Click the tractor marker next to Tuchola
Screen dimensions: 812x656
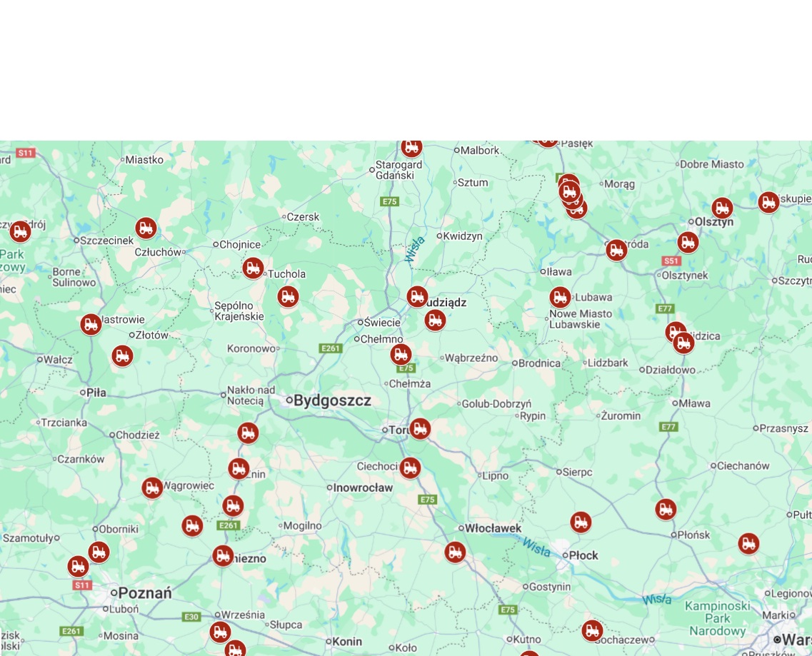tap(253, 268)
